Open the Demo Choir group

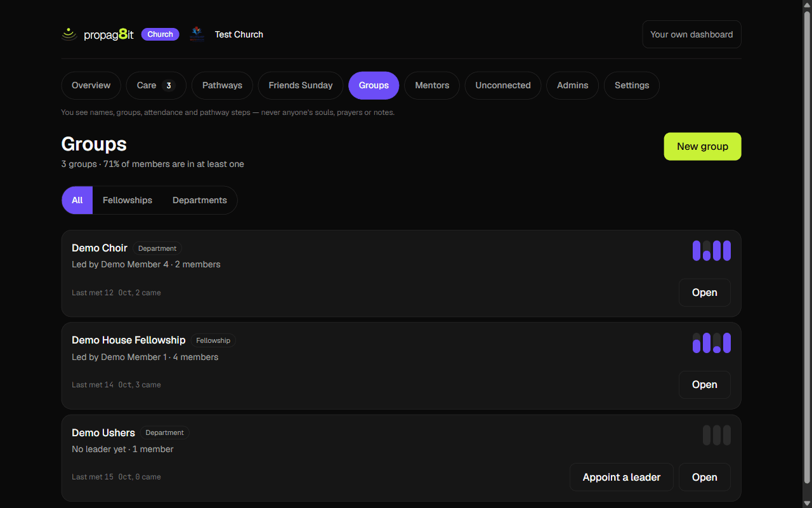[705, 293]
